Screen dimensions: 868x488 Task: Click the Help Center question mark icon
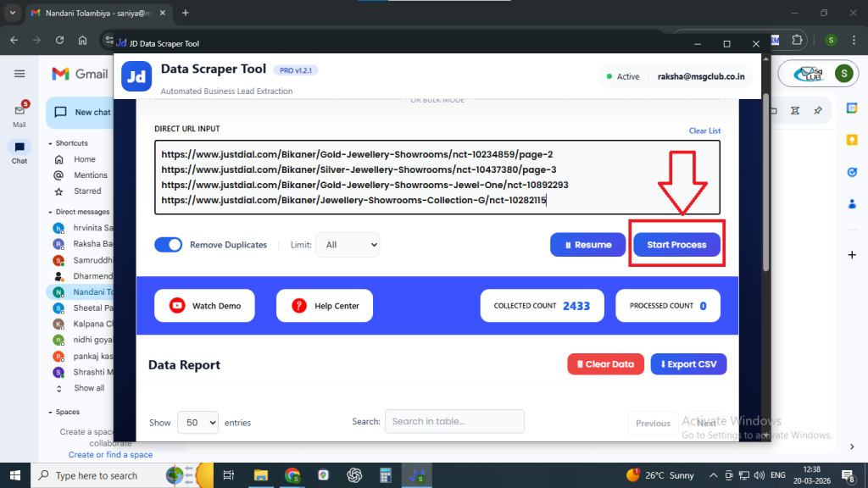tap(298, 306)
